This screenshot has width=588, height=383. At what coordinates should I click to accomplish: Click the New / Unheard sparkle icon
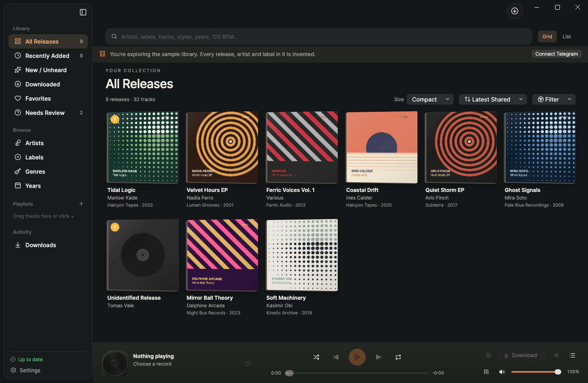(18, 70)
